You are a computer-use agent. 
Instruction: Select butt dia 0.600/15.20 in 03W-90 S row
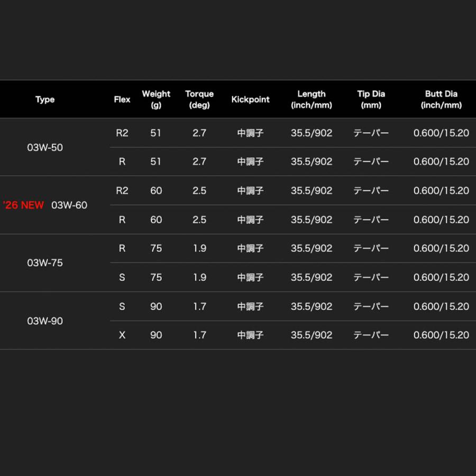pos(441,307)
